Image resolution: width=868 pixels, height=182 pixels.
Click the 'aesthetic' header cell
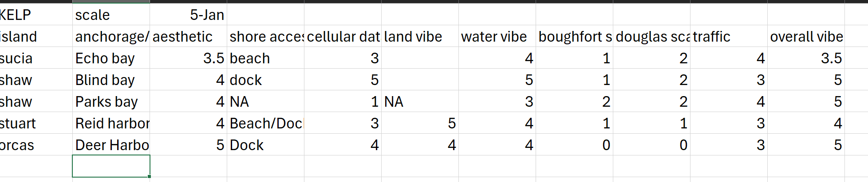pos(188,36)
